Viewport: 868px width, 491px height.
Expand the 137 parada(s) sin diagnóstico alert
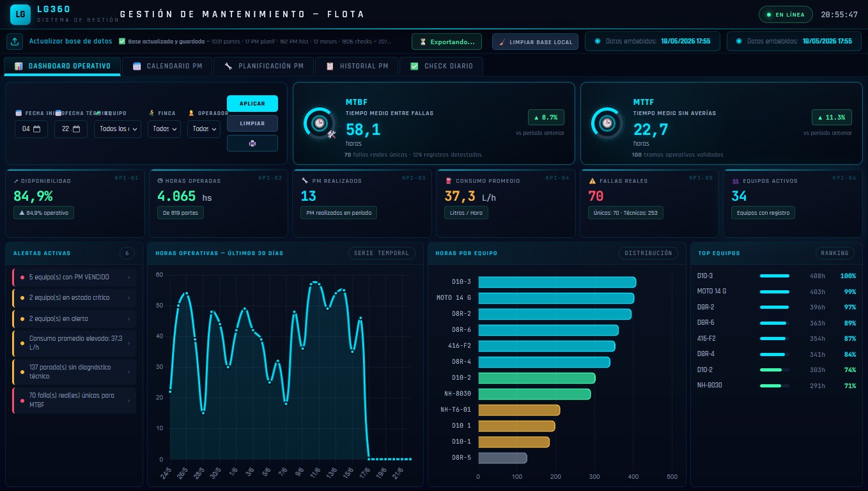pyautogui.click(x=74, y=371)
